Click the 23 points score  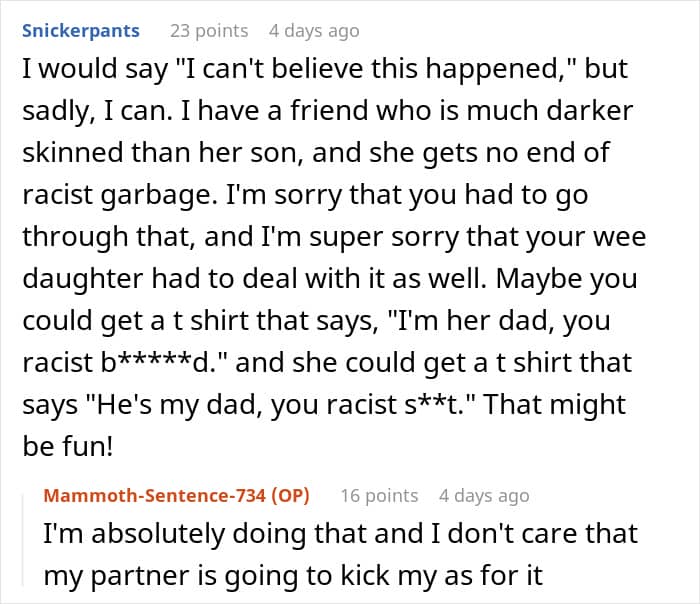click(x=209, y=31)
